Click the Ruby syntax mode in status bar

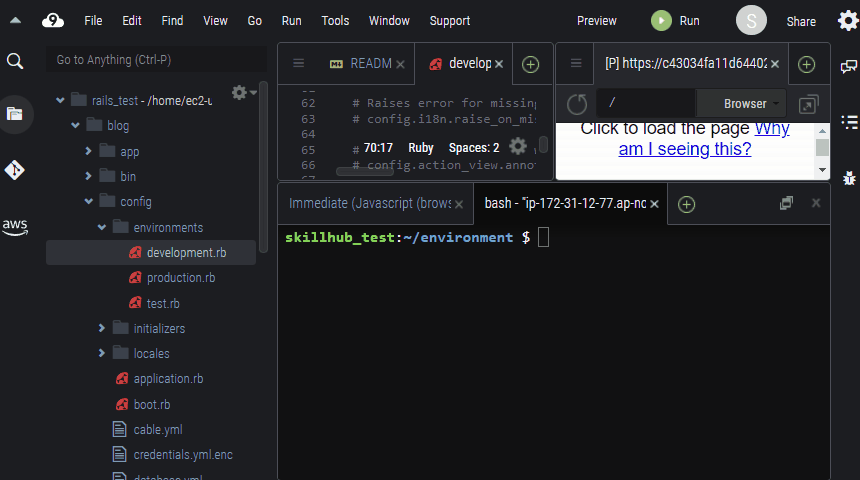tap(421, 148)
